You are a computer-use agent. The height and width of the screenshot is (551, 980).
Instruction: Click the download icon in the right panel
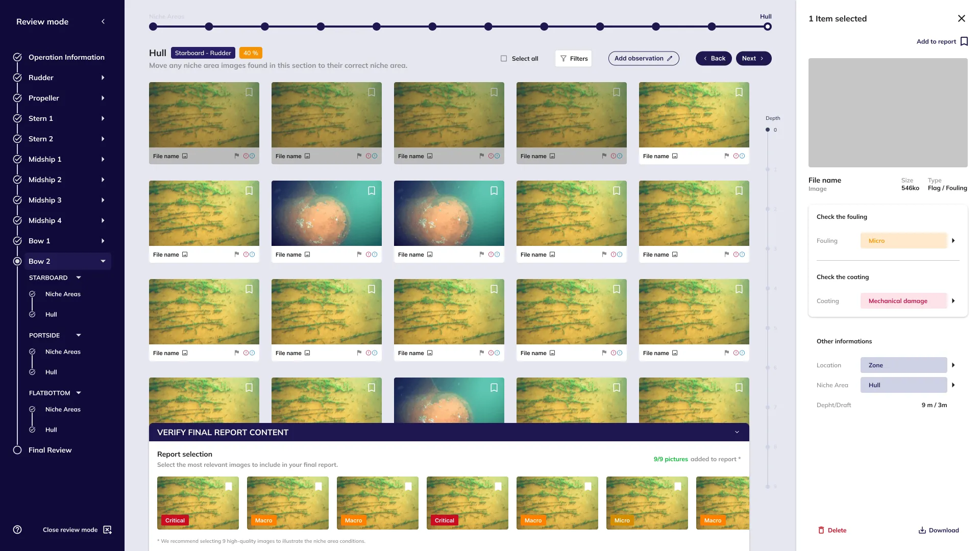pos(922,530)
